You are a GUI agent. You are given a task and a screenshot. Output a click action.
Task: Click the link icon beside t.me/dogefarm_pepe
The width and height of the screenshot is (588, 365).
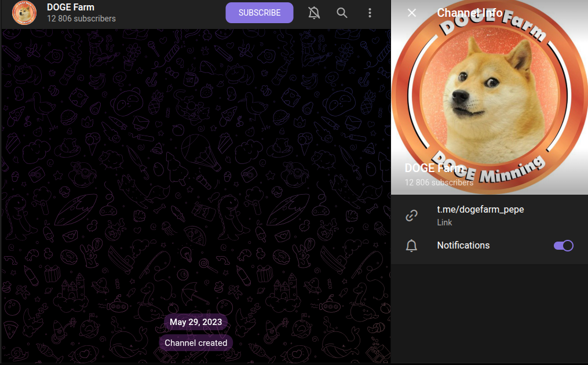[x=411, y=215]
